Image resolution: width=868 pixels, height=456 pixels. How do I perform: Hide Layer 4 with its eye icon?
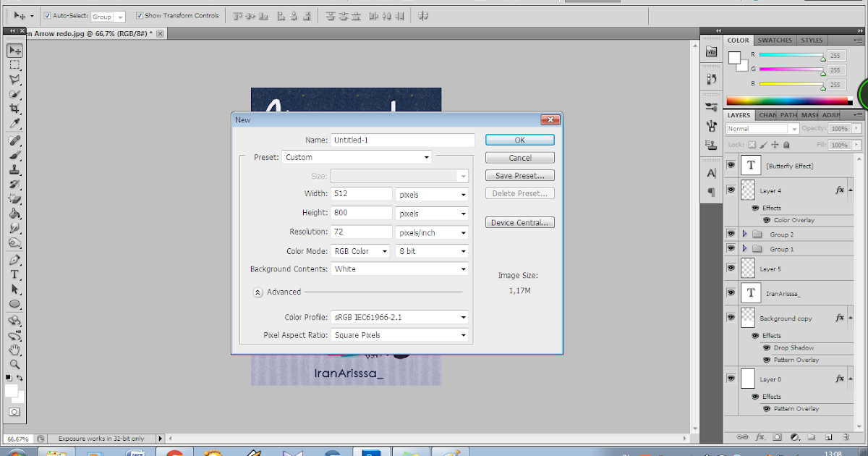coord(731,190)
